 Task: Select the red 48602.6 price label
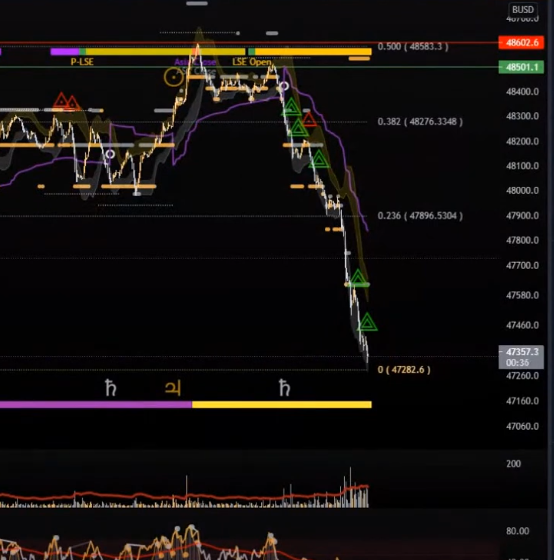tap(521, 42)
